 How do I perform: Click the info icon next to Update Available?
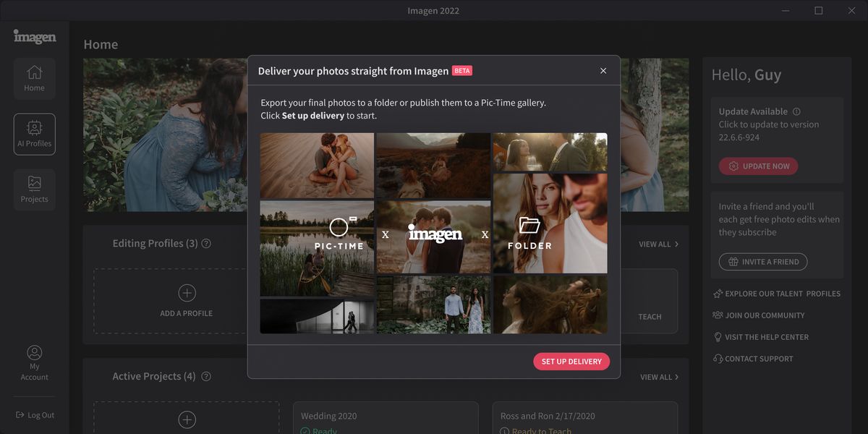click(x=796, y=111)
